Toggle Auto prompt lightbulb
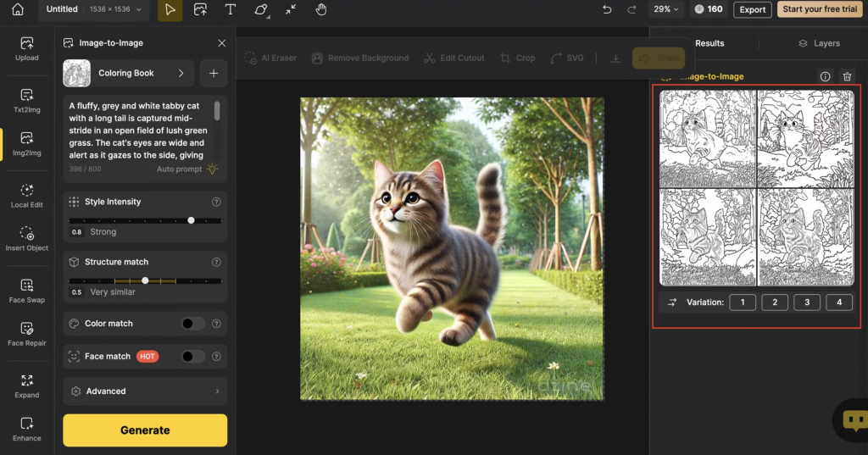868x455 pixels. [x=212, y=169]
